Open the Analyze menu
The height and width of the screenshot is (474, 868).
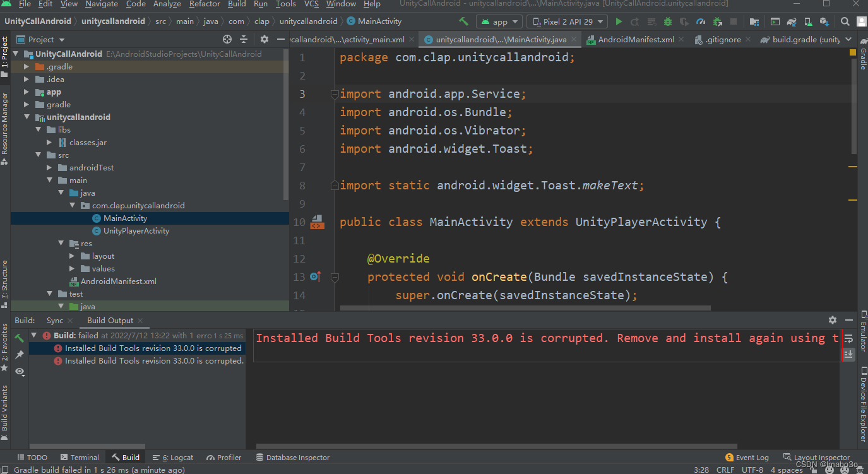coord(167,4)
